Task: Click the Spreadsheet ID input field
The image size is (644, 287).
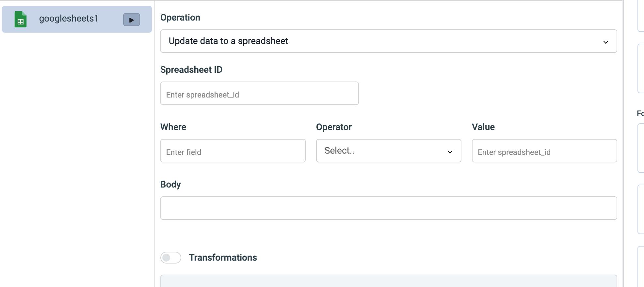Action: 259,93
